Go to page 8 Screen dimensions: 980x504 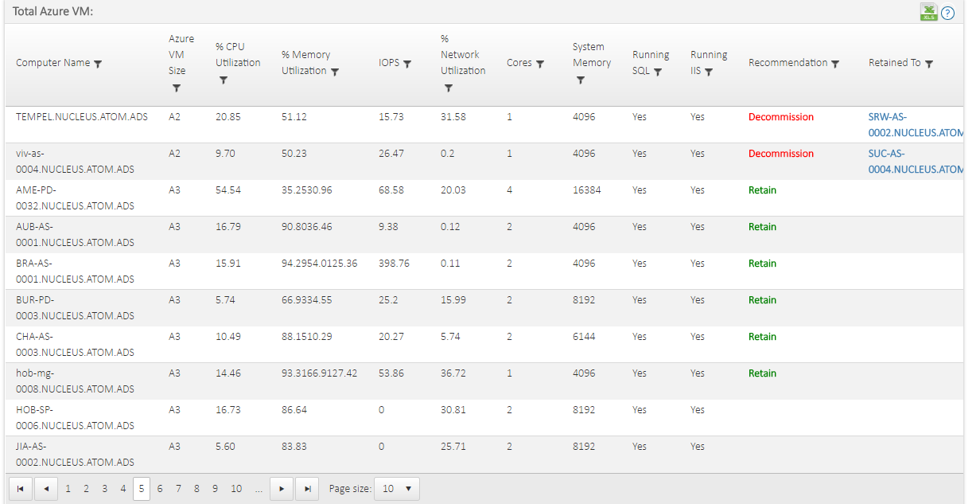point(196,489)
